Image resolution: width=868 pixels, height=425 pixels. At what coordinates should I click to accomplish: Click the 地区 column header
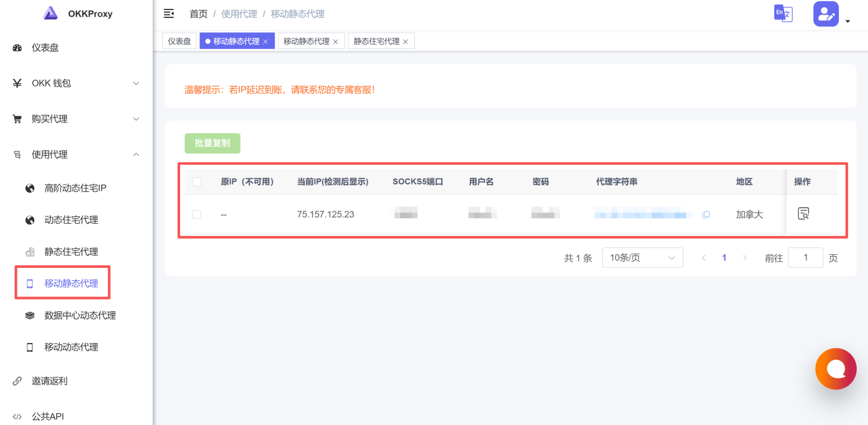click(x=744, y=182)
